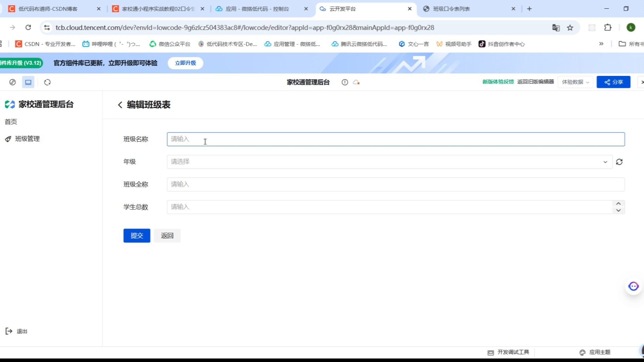644x362 pixels.
Task: Open 班级管理 in the sidebar menu
Action: click(27, 139)
